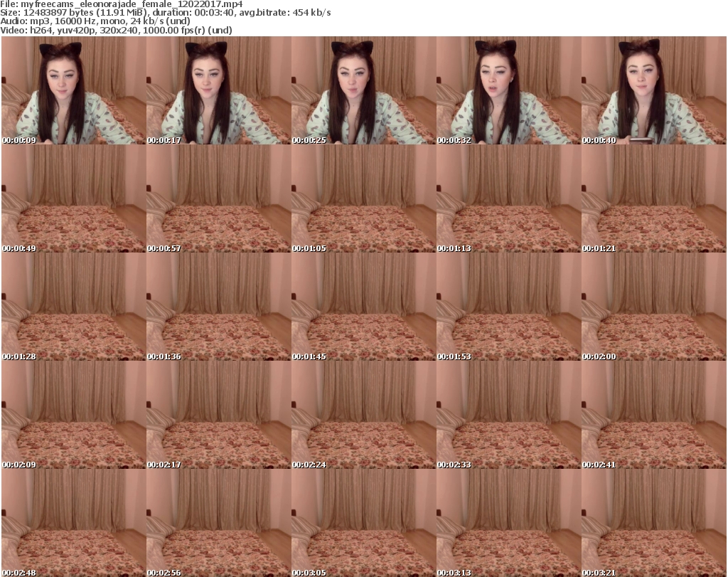728x577 pixels.
Task: Open the frame at 00:01:13
Action: pyautogui.click(x=508, y=198)
